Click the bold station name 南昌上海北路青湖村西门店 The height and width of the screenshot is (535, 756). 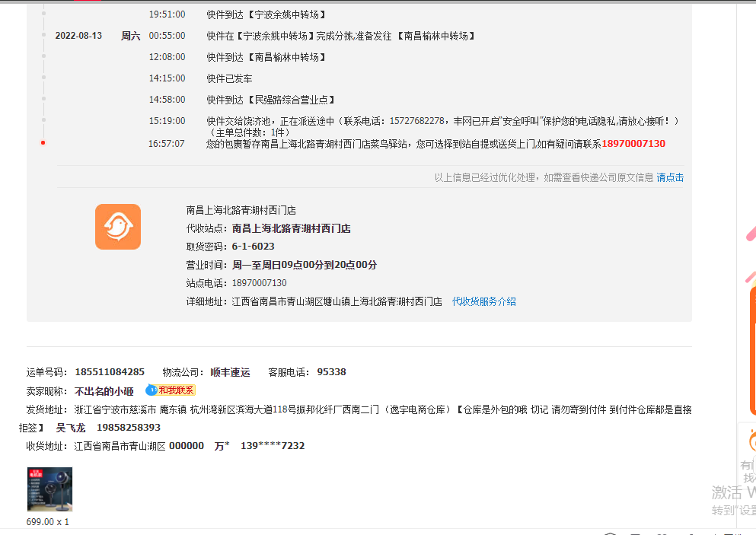point(292,228)
